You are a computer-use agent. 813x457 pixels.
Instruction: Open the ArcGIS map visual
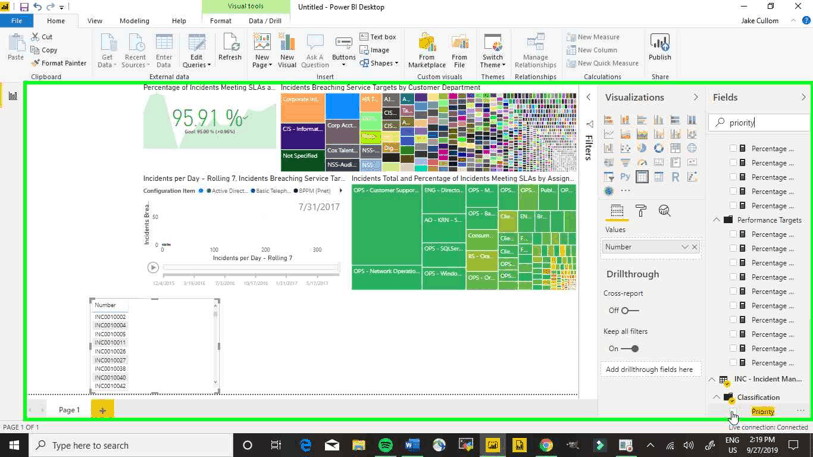(x=609, y=190)
